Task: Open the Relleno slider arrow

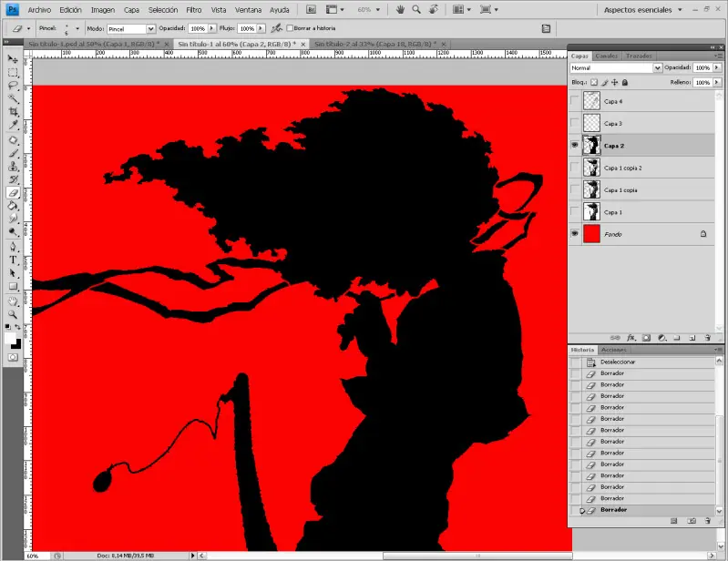Action: (x=717, y=82)
